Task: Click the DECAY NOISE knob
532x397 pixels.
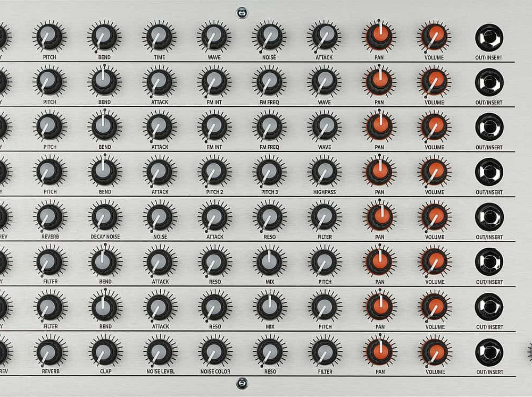Action: click(104, 216)
